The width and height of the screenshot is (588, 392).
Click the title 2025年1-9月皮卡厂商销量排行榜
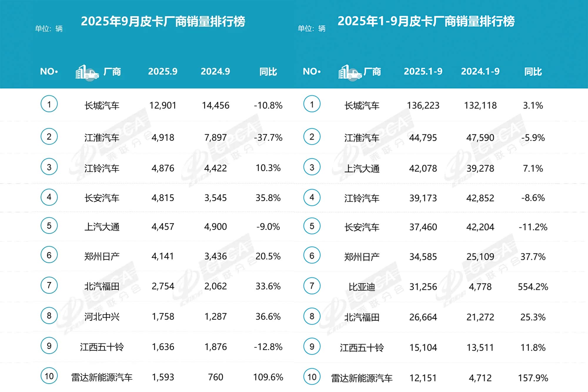(426, 21)
